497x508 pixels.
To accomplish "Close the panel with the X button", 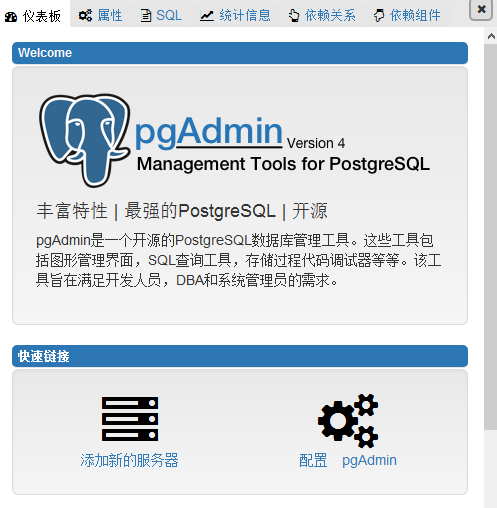I will [481, 9].
